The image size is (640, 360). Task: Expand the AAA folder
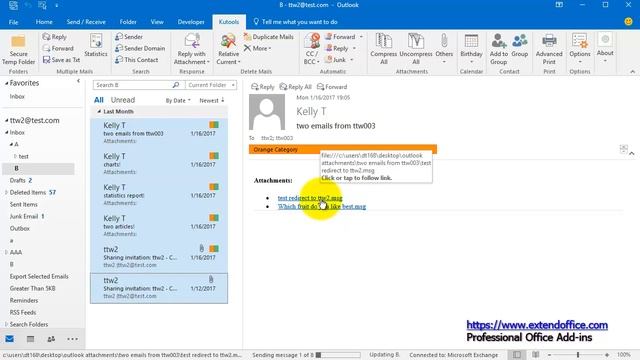pyautogui.click(x=6, y=252)
